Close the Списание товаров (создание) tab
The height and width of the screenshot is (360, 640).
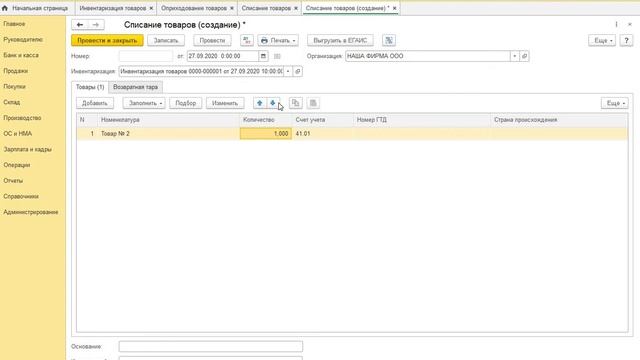(394, 8)
